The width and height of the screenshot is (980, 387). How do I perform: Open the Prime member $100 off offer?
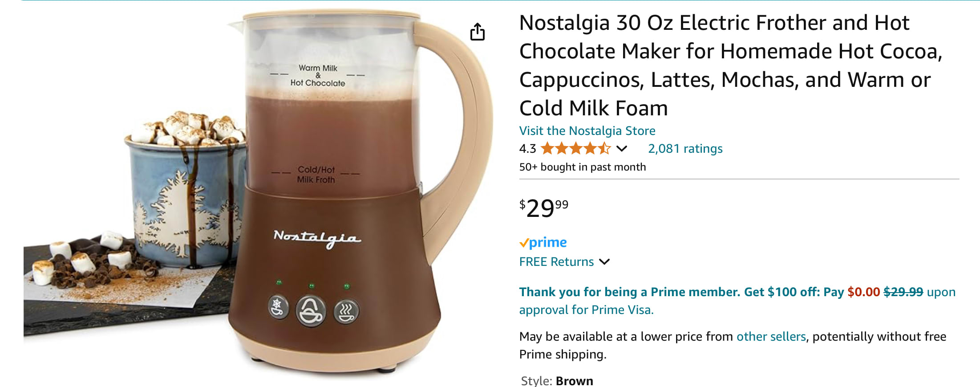pos(681,292)
